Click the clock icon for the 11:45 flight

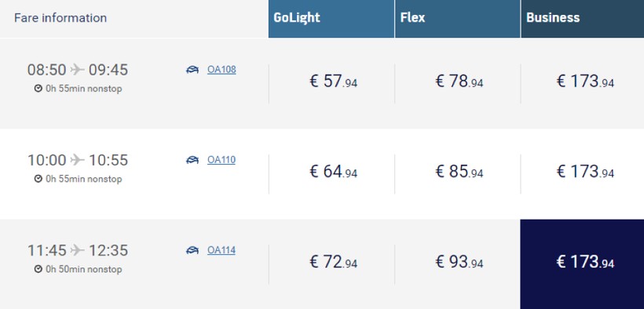[38, 269]
